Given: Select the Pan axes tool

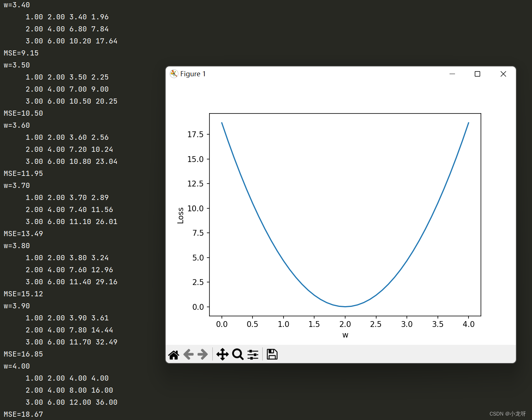Looking at the screenshot, I should pos(223,354).
